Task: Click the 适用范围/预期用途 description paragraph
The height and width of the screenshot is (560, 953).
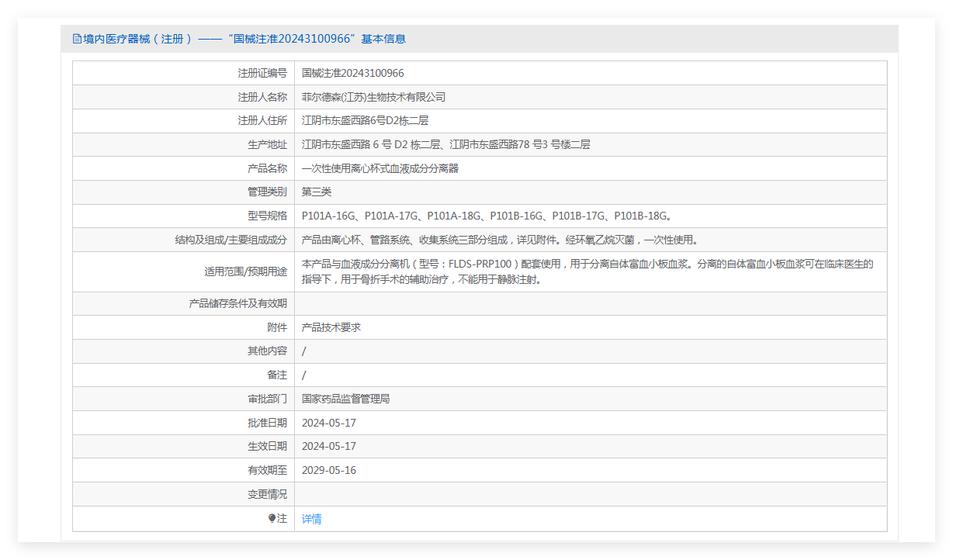Action: [587, 271]
